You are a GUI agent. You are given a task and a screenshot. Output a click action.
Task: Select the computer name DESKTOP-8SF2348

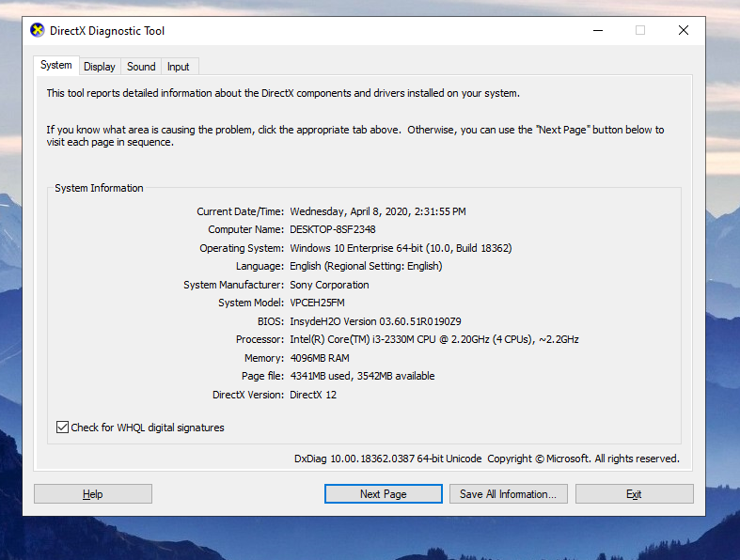click(x=333, y=229)
